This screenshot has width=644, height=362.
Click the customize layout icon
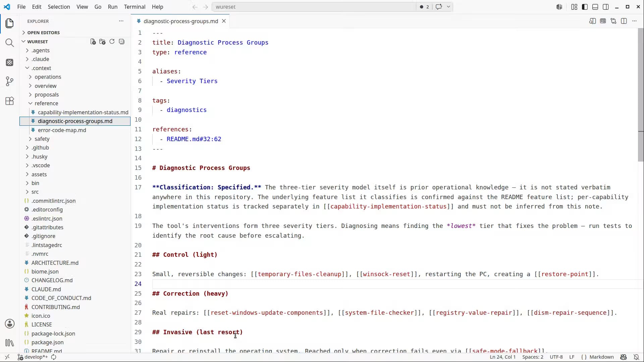click(574, 7)
